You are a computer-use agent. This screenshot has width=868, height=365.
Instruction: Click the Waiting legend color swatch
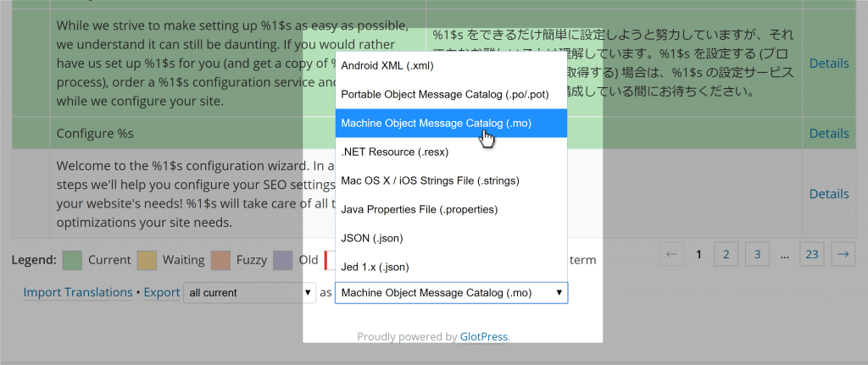(147, 260)
